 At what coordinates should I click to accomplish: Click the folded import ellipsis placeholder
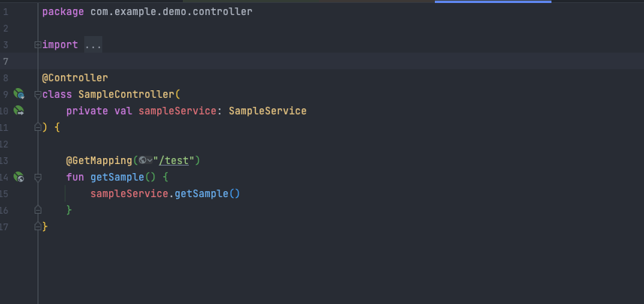93,45
